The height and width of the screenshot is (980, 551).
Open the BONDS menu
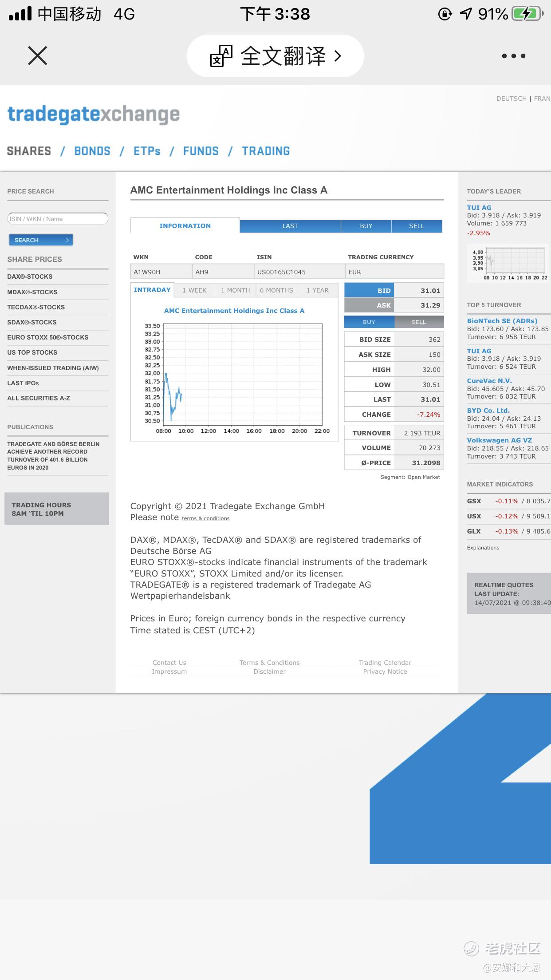pyautogui.click(x=92, y=151)
